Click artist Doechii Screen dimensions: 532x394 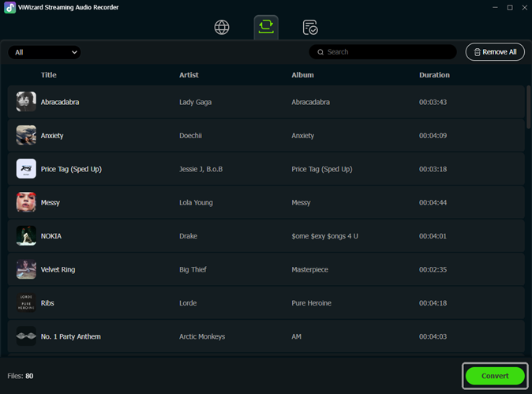click(x=190, y=135)
